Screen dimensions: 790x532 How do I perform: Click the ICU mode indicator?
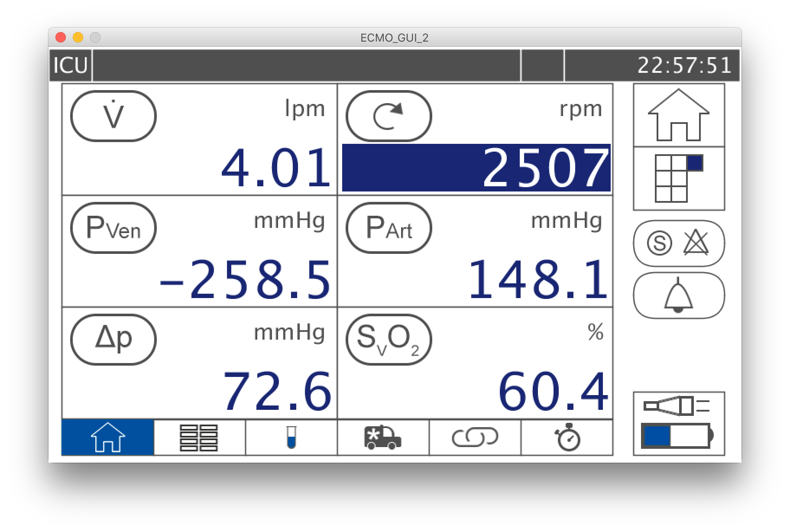click(x=70, y=65)
